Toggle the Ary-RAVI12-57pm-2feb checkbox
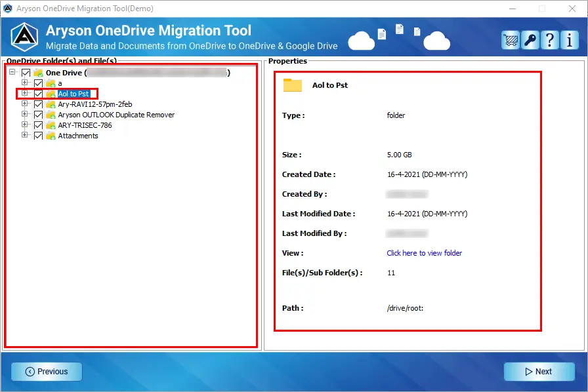 tap(38, 104)
